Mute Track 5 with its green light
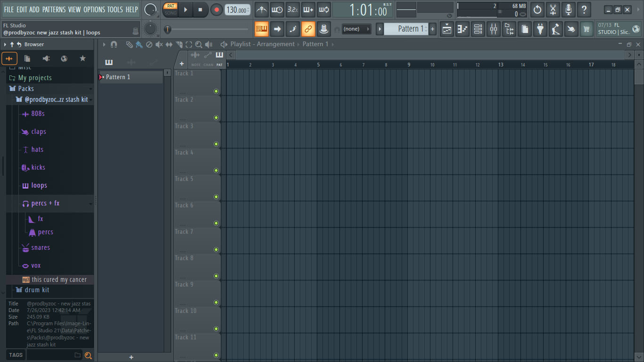 tap(216, 197)
